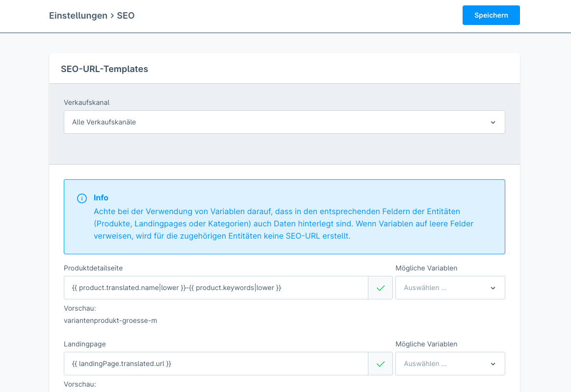Focus the Landingpage URL template field
The image size is (571, 392).
click(x=216, y=364)
